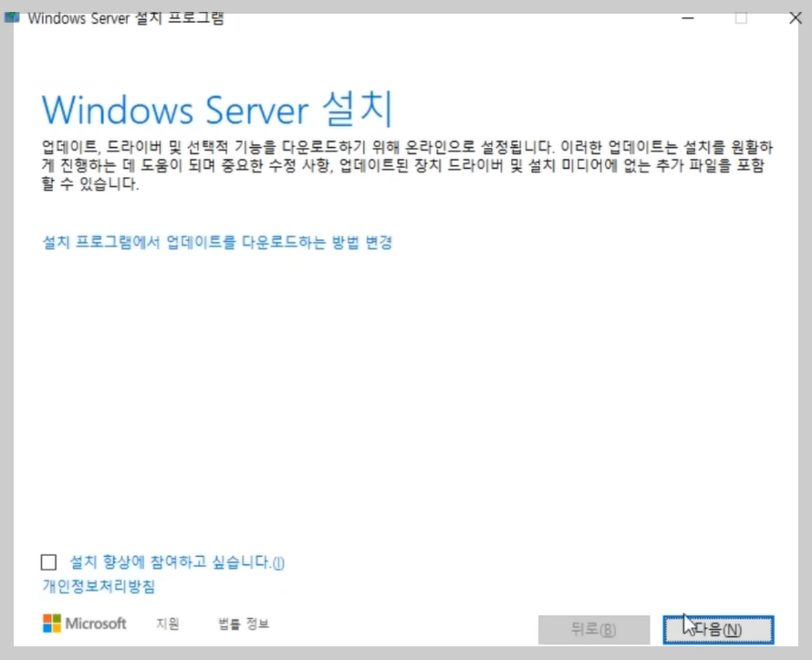Viewport: 812px width, 660px height.
Task: Open the 개인정보처리방침 link
Action: (99, 586)
